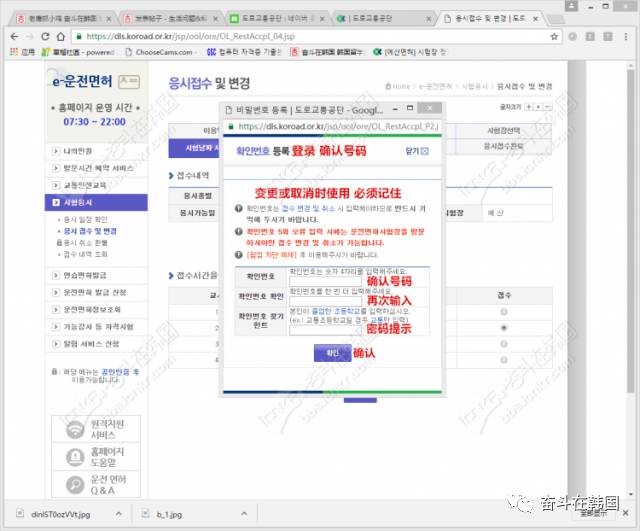The image size is (640, 531).
Task: Click the lock icon in popup address bar
Action: (x=231, y=127)
